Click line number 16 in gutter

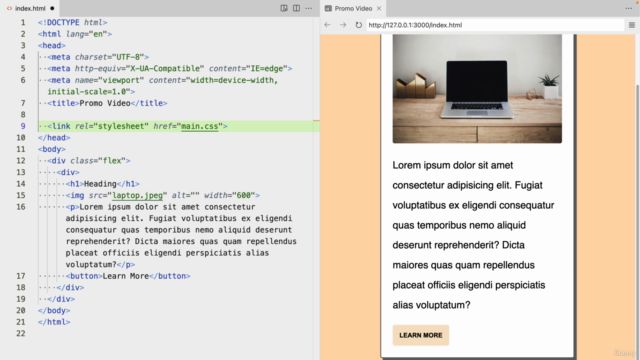pyautogui.click(x=21, y=207)
